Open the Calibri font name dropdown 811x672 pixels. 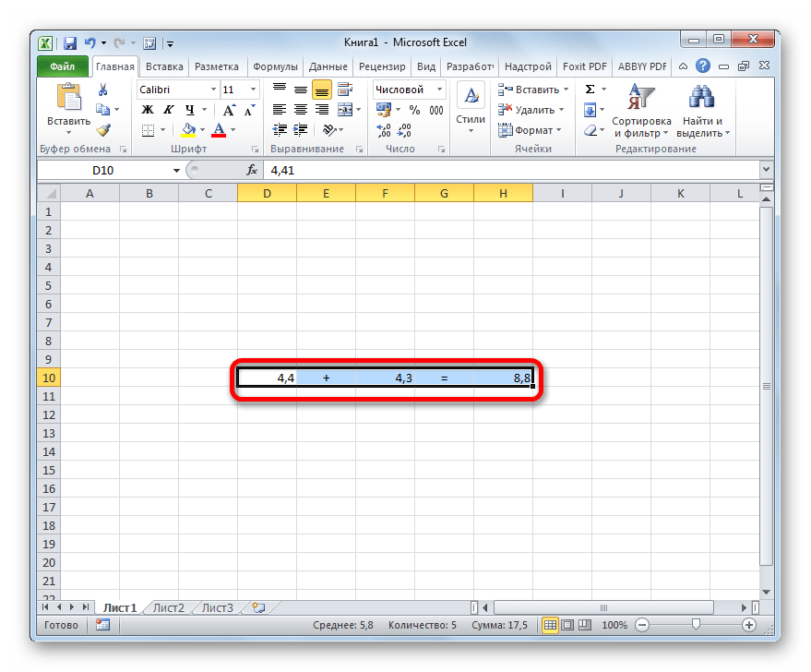point(212,90)
